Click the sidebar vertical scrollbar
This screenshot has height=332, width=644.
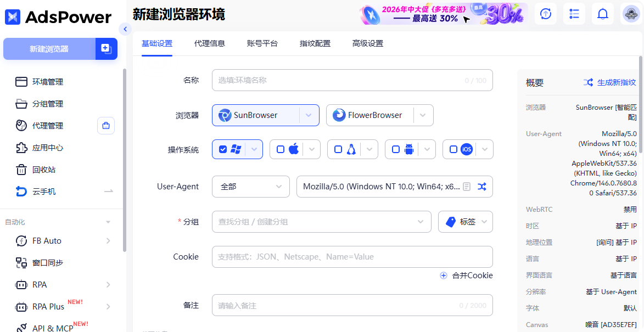(x=125, y=160)
